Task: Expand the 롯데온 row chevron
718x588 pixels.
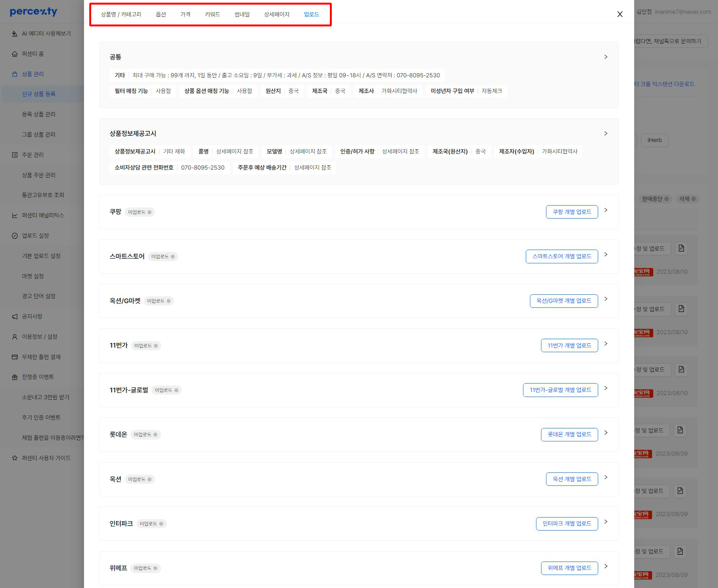Action: (x=606, y=433)
